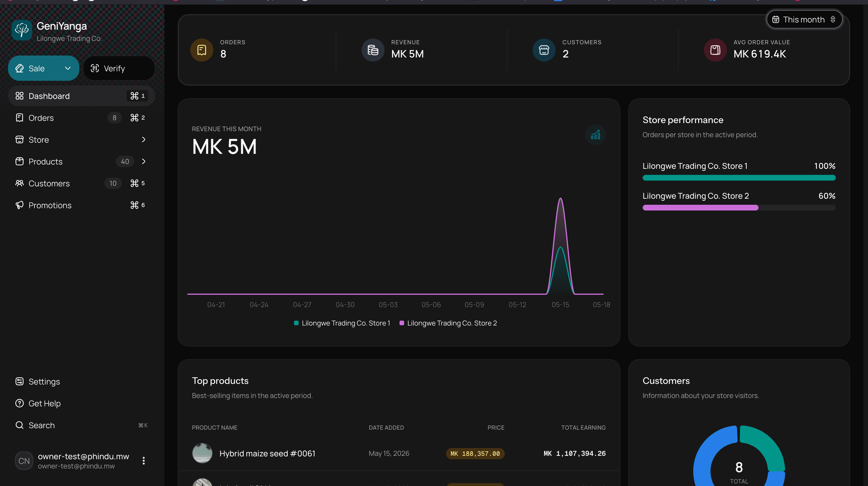Click the Store 1 100% value

click(825, 166)
